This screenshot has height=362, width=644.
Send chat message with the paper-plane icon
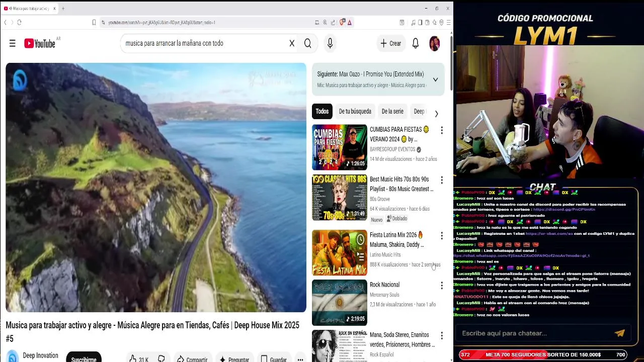click(620, 333)
